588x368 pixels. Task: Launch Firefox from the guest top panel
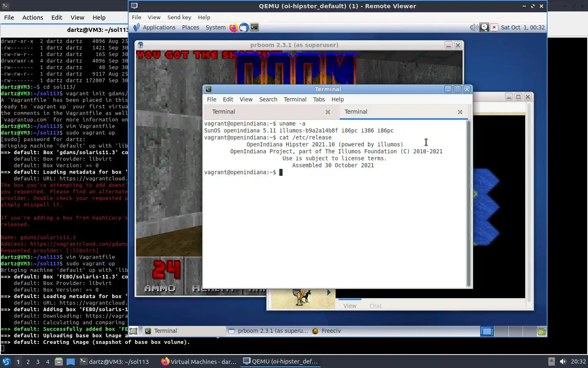[x=234, y=27]
